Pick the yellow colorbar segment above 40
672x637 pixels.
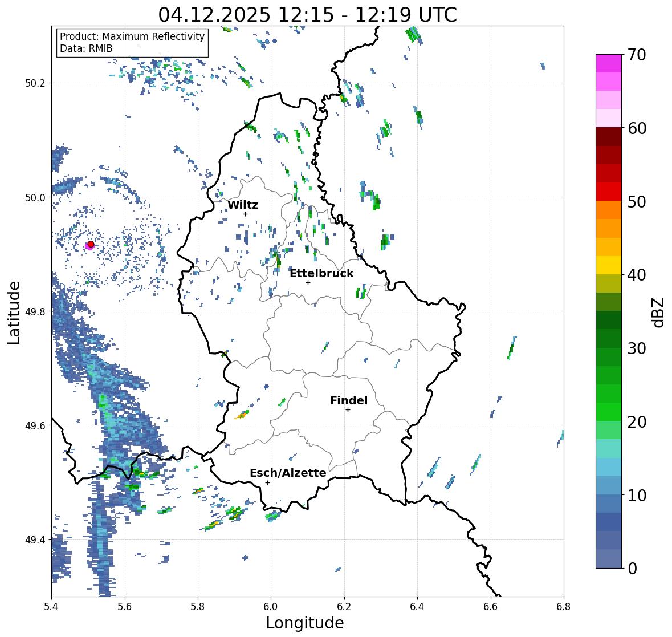(x=609, y=265)
